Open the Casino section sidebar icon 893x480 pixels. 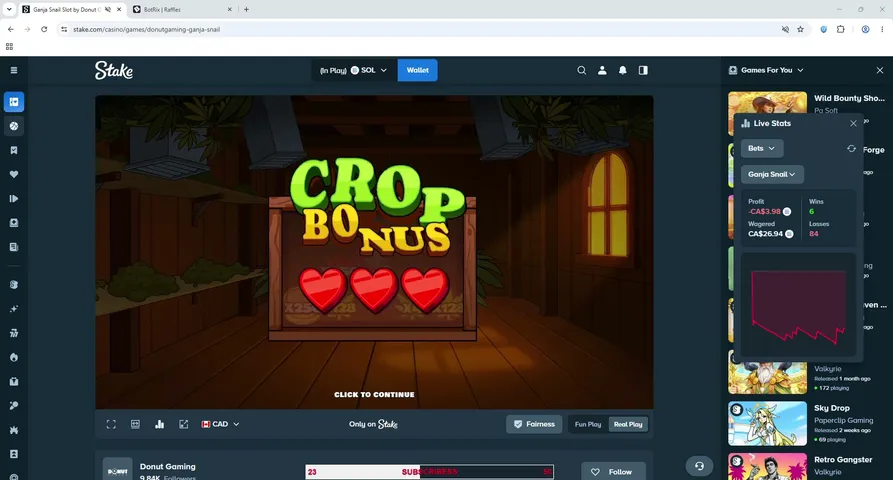(x=14, y=102)
